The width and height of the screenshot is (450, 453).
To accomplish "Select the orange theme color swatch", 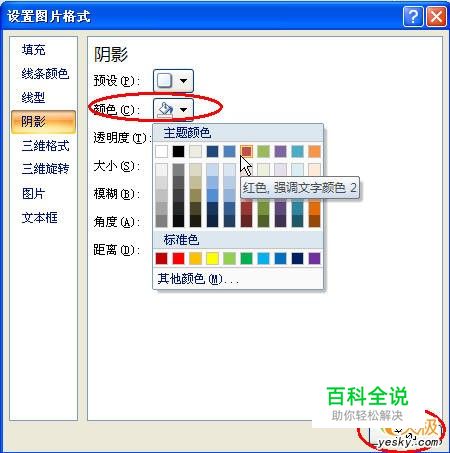I will point(314,152).
